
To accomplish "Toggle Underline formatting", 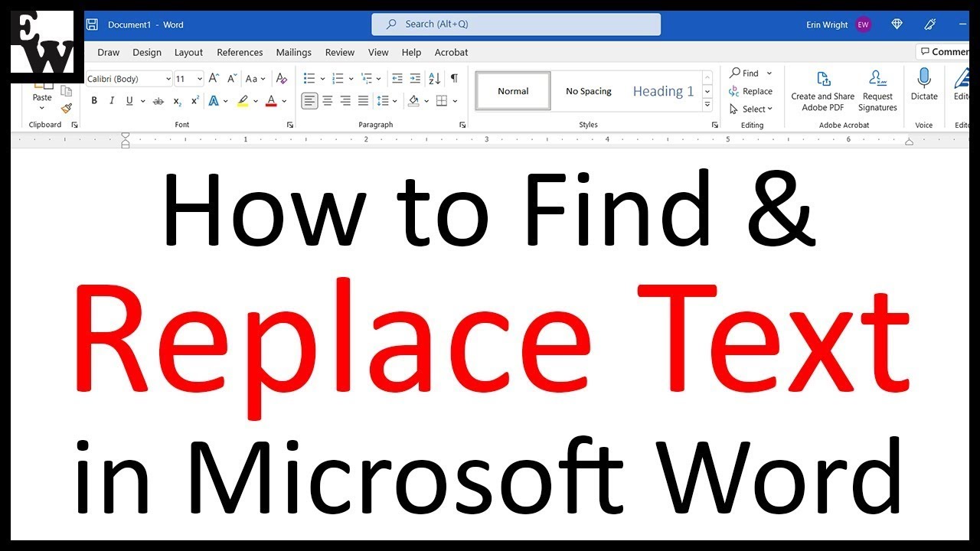I will click(129, 101).
